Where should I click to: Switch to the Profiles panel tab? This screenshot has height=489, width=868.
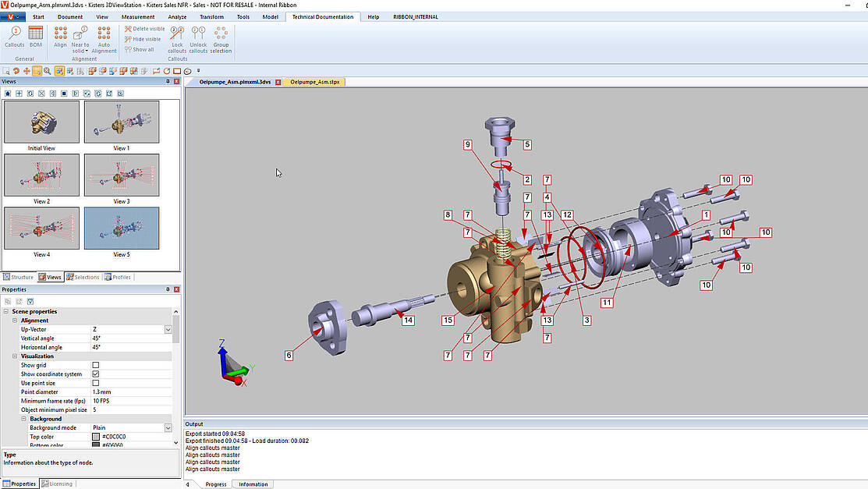118,277
